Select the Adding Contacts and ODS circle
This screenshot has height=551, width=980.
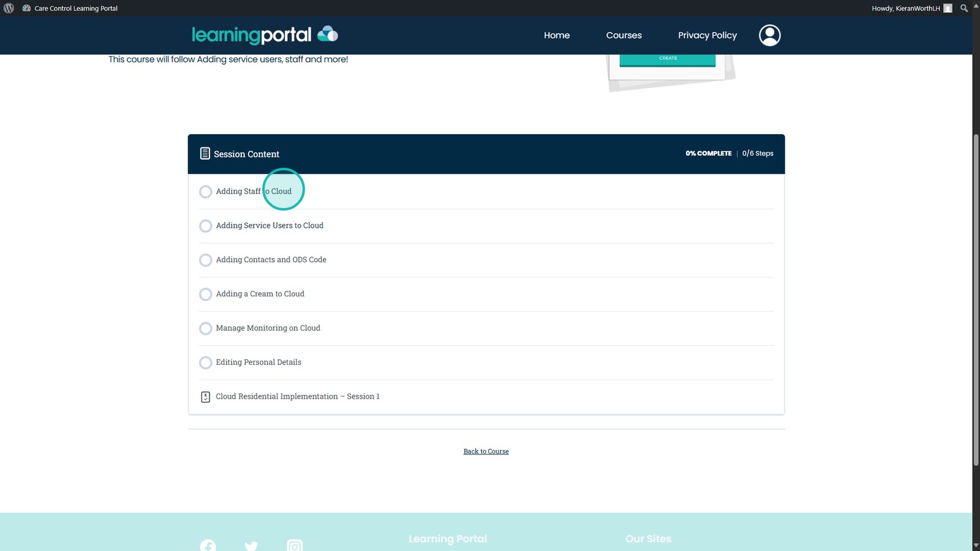206,260
